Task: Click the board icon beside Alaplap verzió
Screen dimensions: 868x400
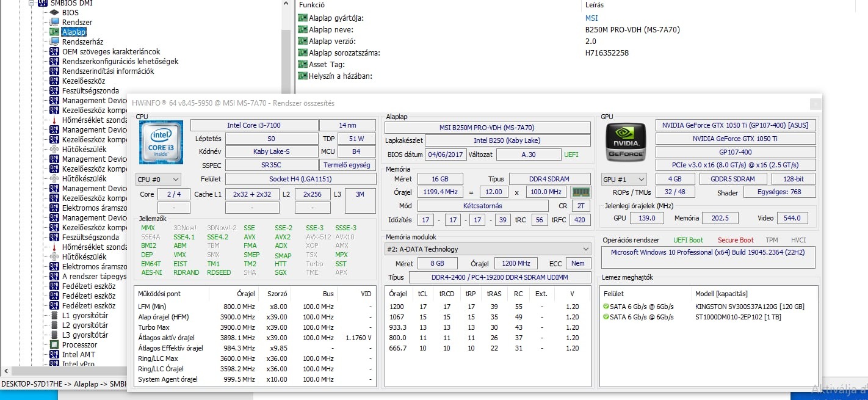Action: click(302, 41)
